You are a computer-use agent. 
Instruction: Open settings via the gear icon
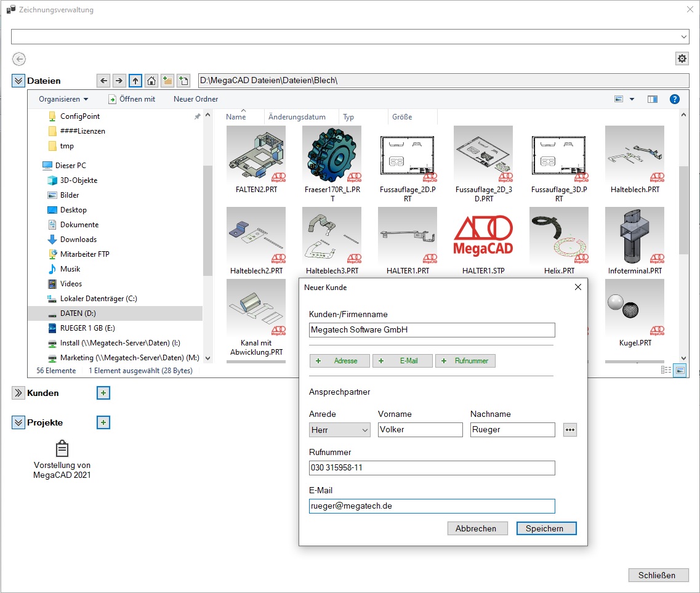pos(682,58)
